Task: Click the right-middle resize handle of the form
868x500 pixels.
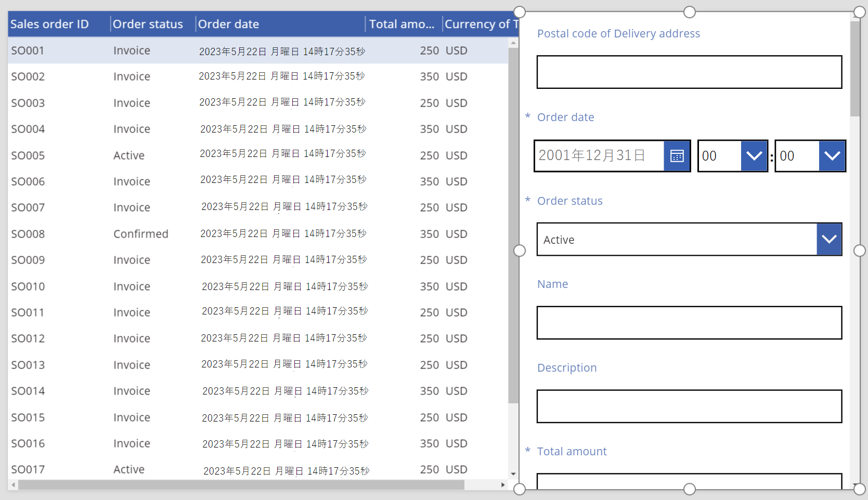Action: tap(860, 251)
